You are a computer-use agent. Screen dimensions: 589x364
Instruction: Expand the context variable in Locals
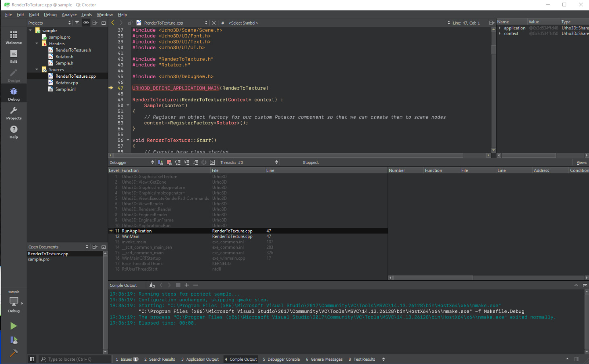point(500,33)
